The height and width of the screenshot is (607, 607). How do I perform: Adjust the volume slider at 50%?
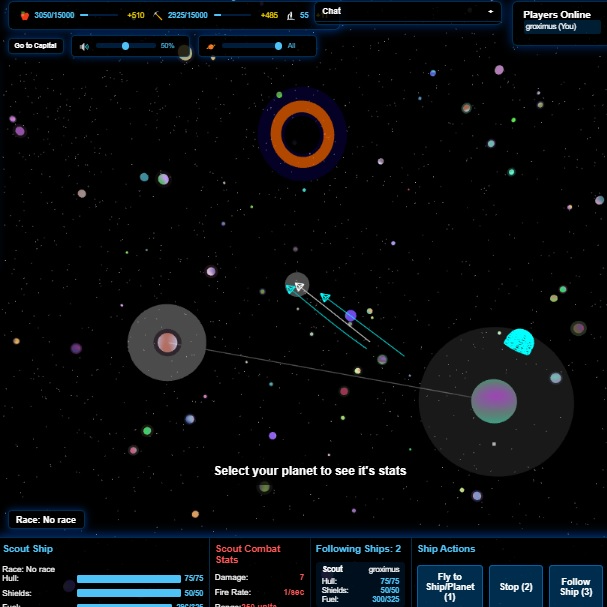(x=125, y=46)
